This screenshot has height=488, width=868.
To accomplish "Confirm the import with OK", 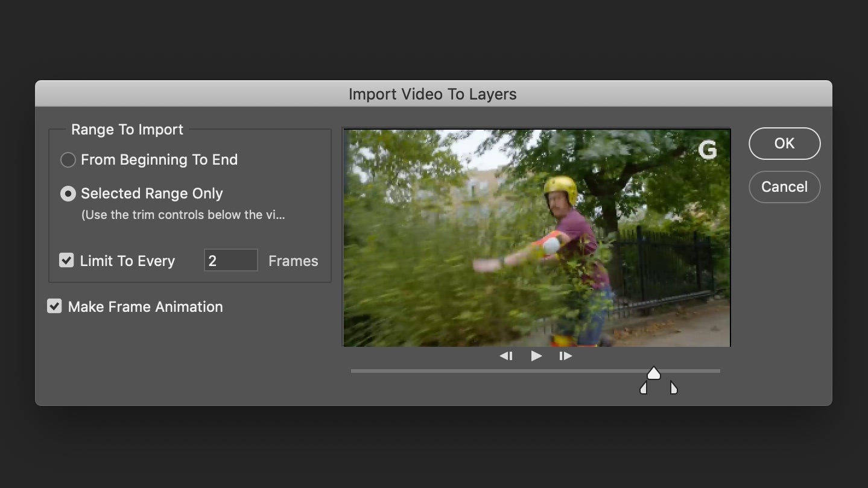I will (x=784, y=144).
